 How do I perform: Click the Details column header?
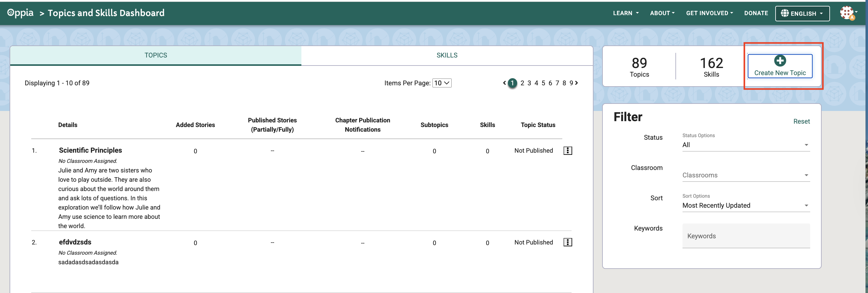point(67,125)
